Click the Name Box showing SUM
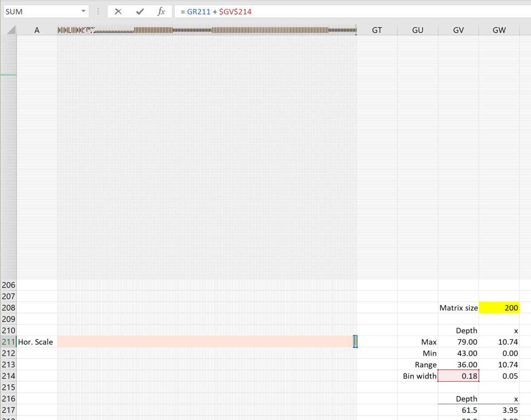Screen dimensions: 531x420 [40, 12]
